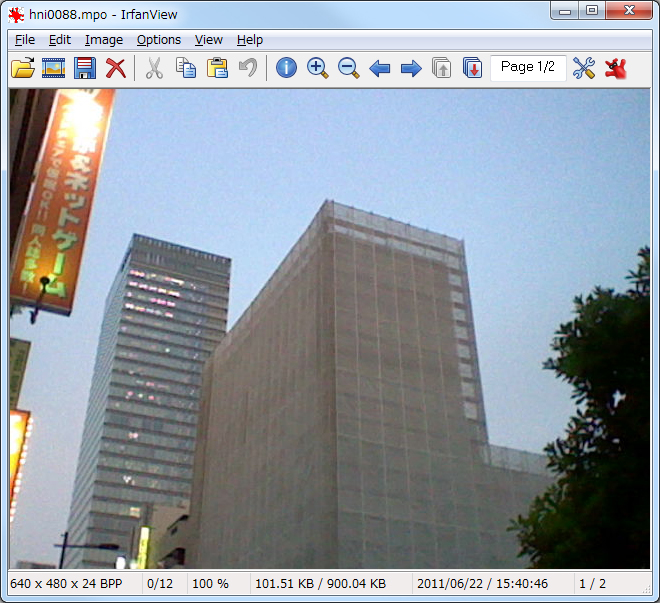Cut selection with the scissors icon
This screenshot has width=660, height=603.
(x=154, y=68)
